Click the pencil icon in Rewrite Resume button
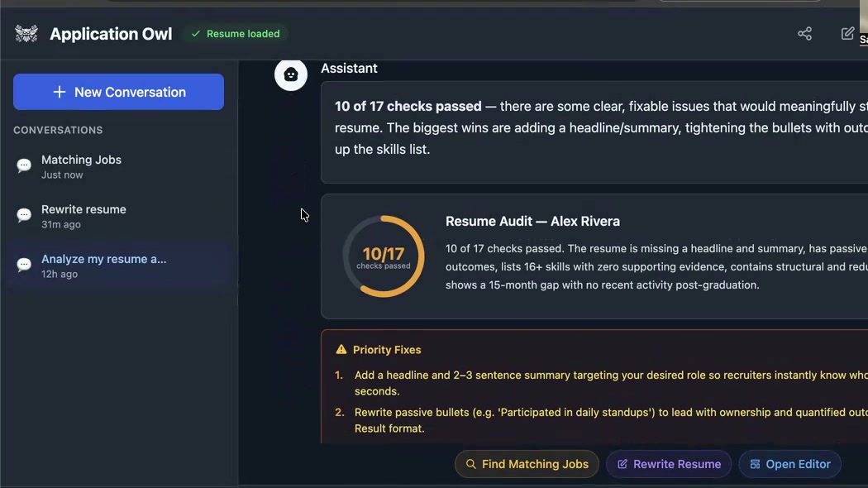This screenshot has height=488, width=868. tap(622, 464)
